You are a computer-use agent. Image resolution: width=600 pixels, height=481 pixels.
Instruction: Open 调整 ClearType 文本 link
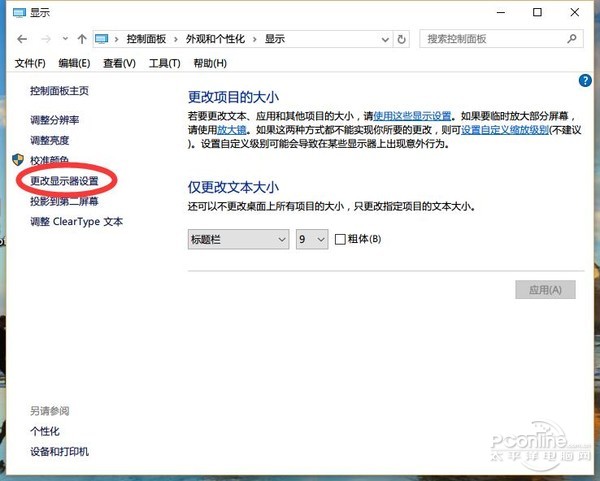click(77, 222)
